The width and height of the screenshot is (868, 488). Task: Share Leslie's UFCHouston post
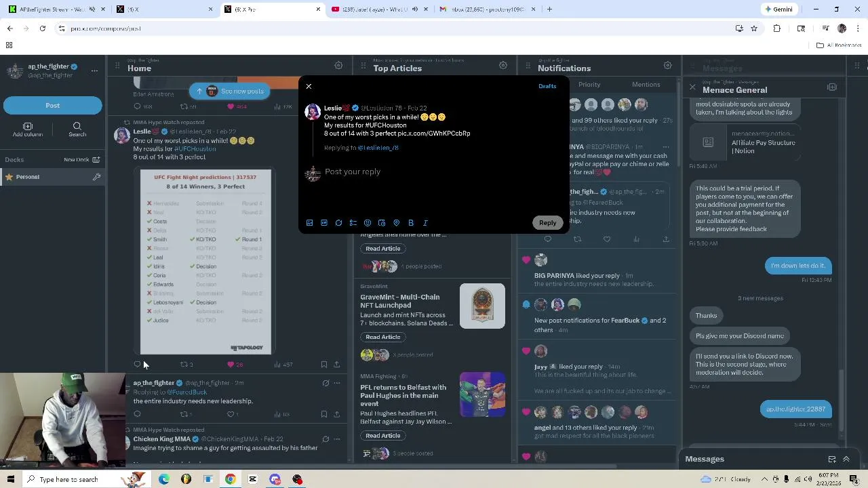pos(337,365)
